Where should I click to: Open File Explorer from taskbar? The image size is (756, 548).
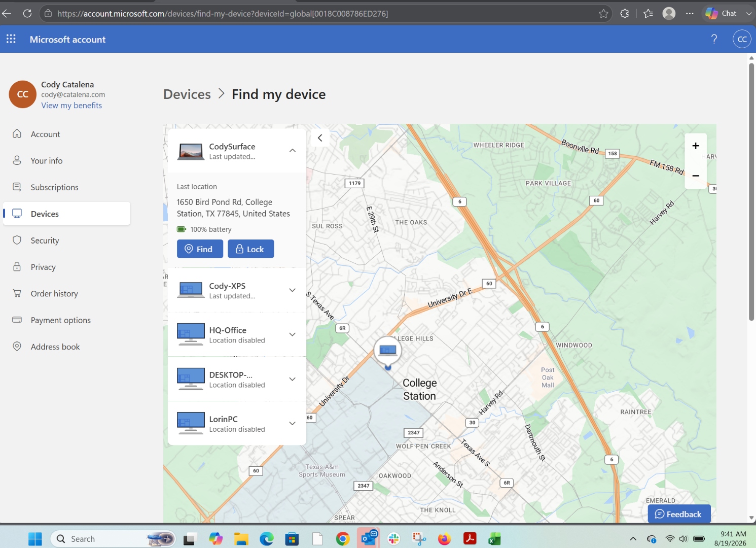[241, 539]
